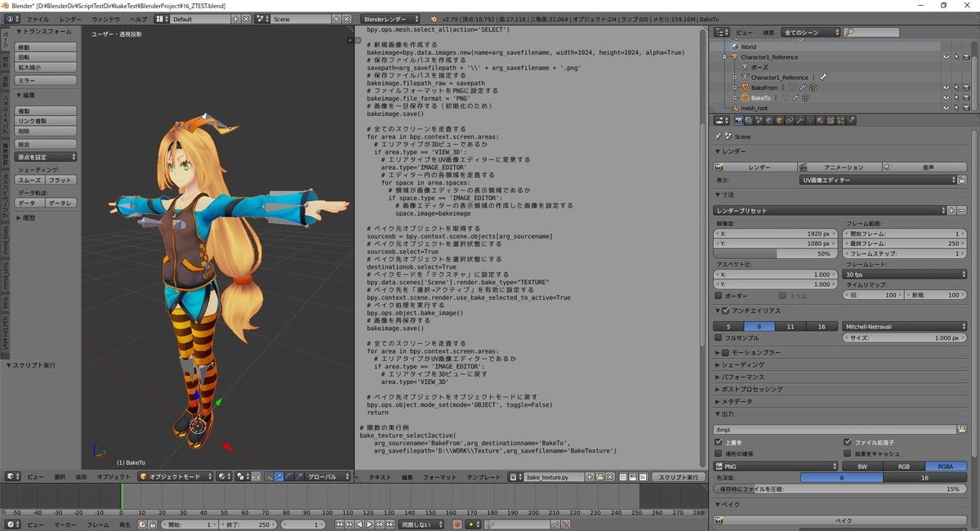This screenshot has width=980, height=531.
Task: Open the texture checker tab
Action: (x=831, y=120)
